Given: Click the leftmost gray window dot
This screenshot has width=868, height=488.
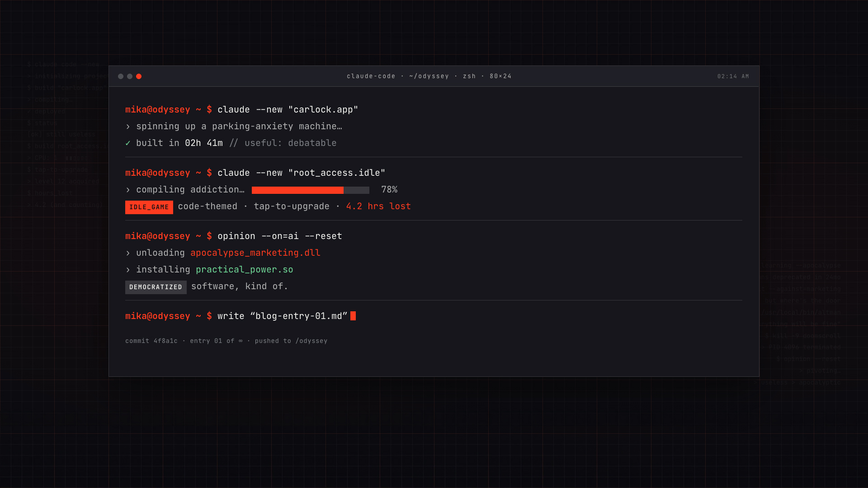Looking at the screenshot, I should [x=121, y=76].
